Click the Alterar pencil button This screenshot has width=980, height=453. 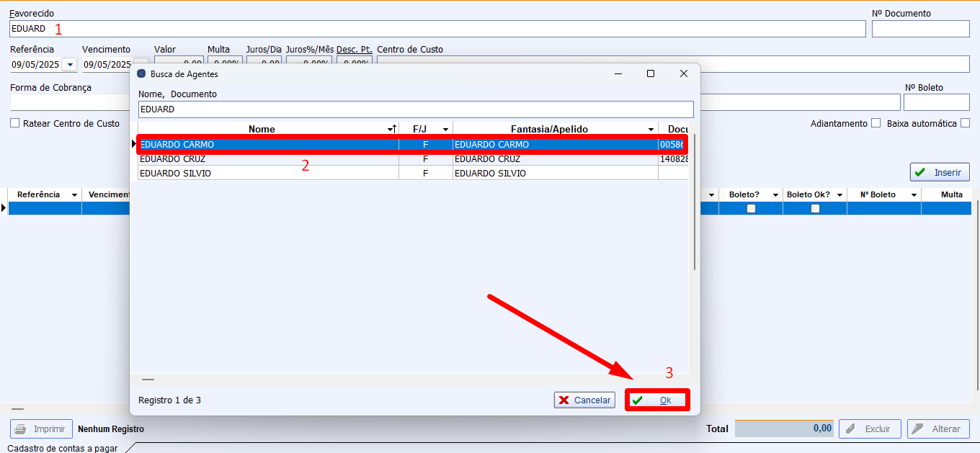[x=938, y=429]
